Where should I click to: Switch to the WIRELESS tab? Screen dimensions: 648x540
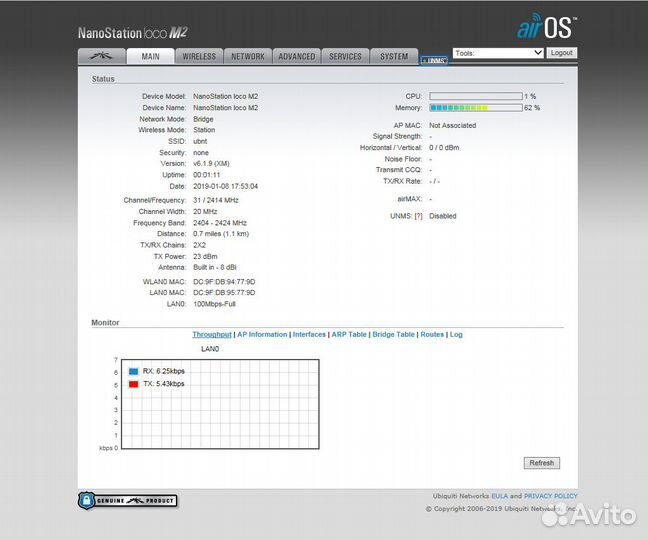[199, 56]
